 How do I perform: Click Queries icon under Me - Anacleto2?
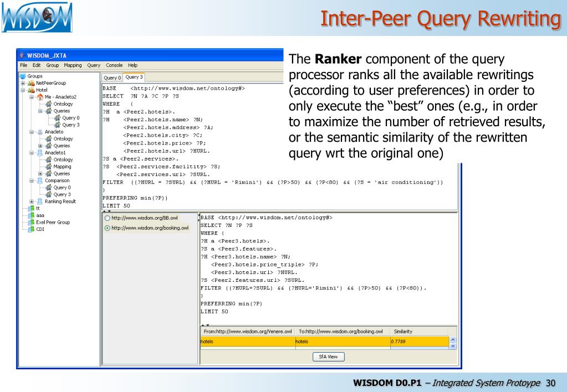pyautogui.click(x=49, y=111)
